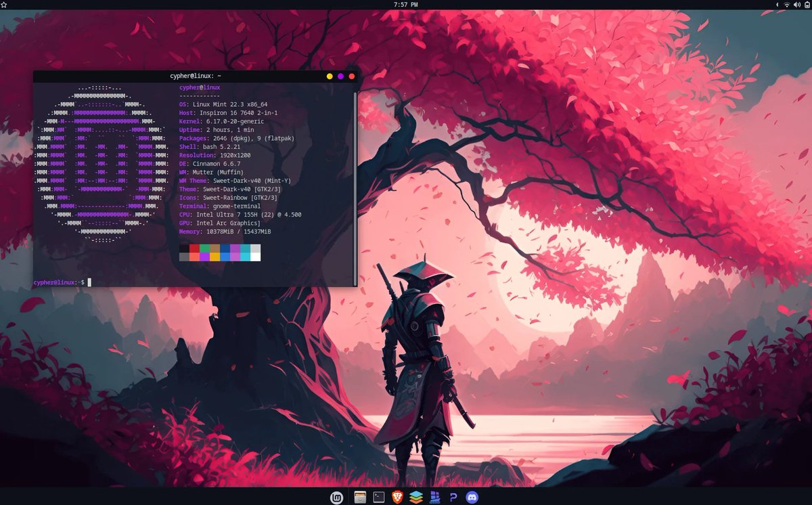Click the terminal vertical scrollbar
The width and height of the screenshot is (812, 505).
(355, 188)
